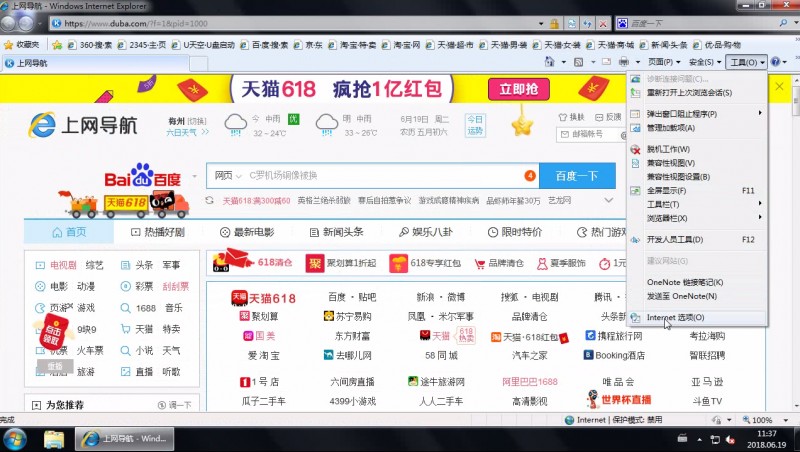Select the 首页 navigation tab

(x=69, y=232)
